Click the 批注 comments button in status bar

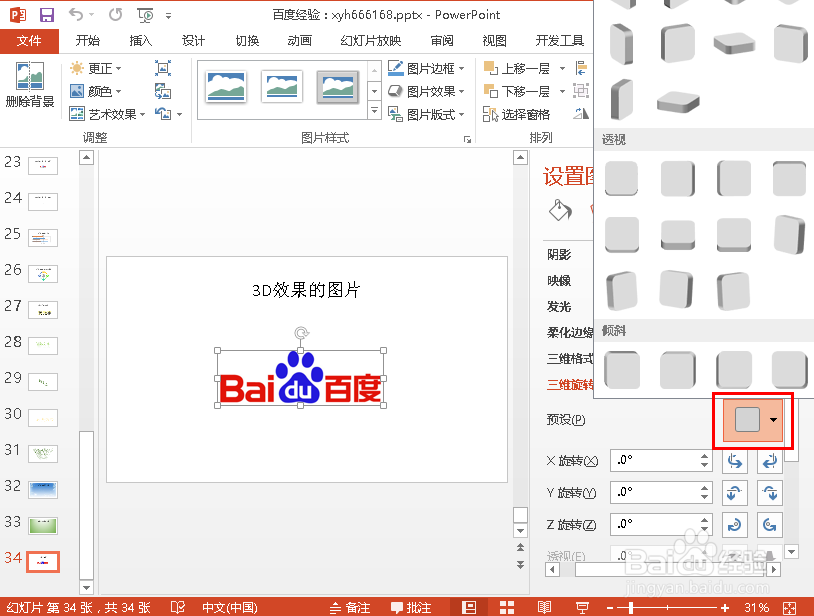411,607
